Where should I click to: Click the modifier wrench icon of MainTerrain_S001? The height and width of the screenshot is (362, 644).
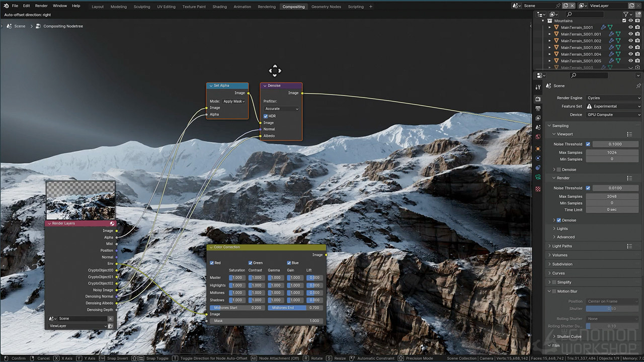(x=603, y=27)
